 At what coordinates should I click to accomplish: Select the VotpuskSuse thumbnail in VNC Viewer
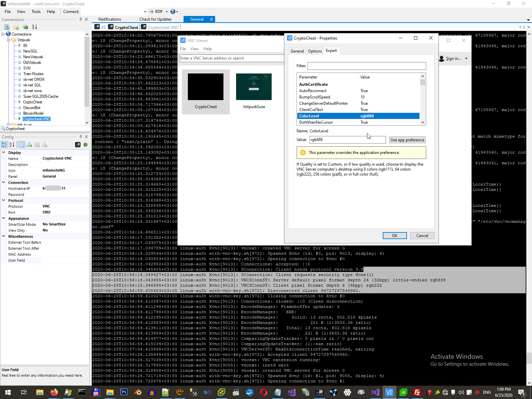tap(254, 92)
